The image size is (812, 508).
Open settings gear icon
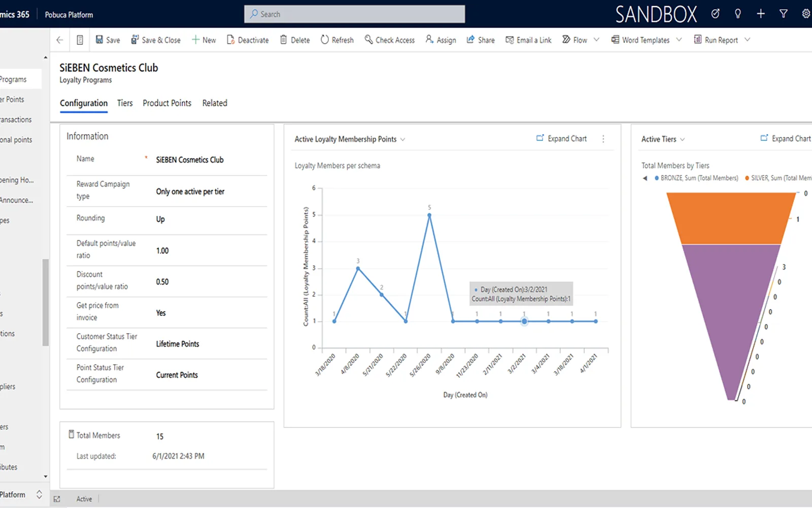pos(806,14)
